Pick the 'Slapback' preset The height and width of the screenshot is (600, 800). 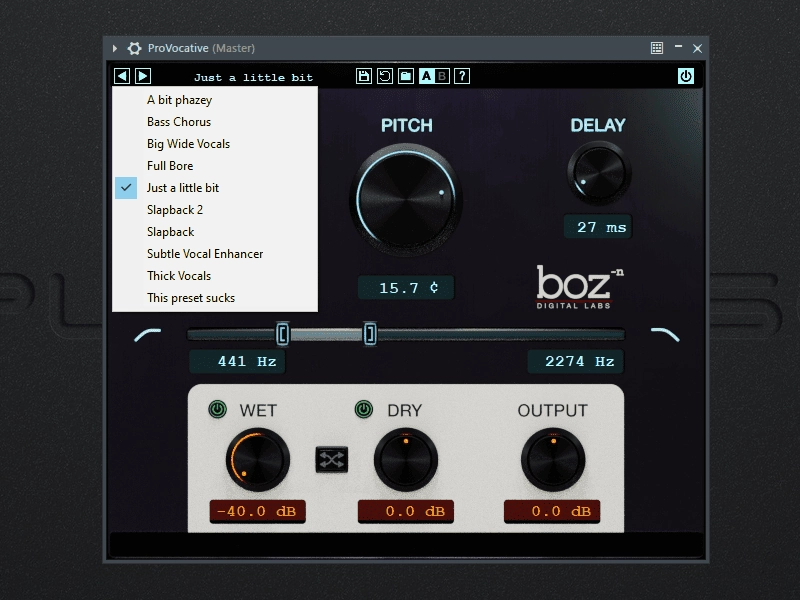(x=215, y=232)
